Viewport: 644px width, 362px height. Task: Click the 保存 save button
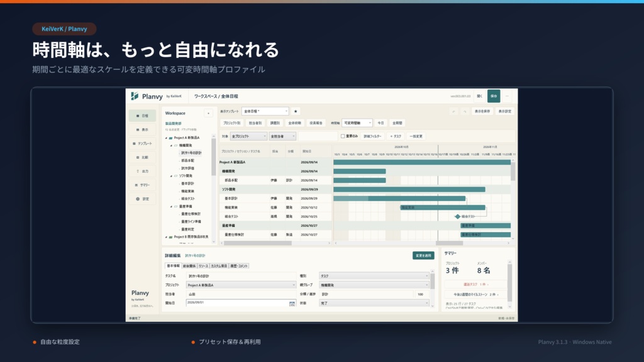494,96
